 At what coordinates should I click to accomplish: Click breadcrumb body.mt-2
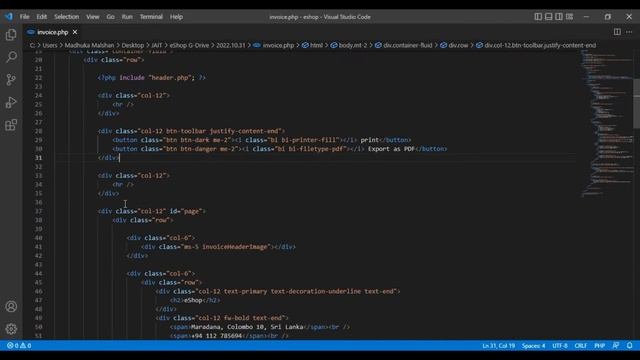(349, 45)
